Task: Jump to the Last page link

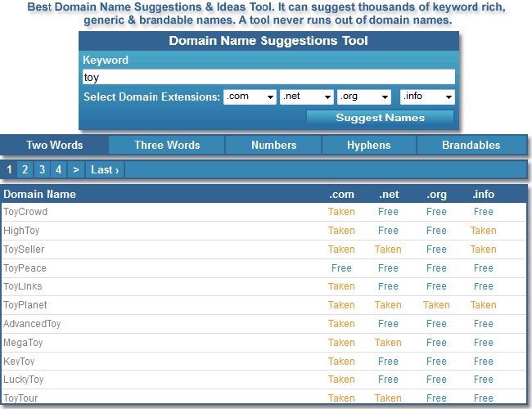Action: click(x=105, y=169)
